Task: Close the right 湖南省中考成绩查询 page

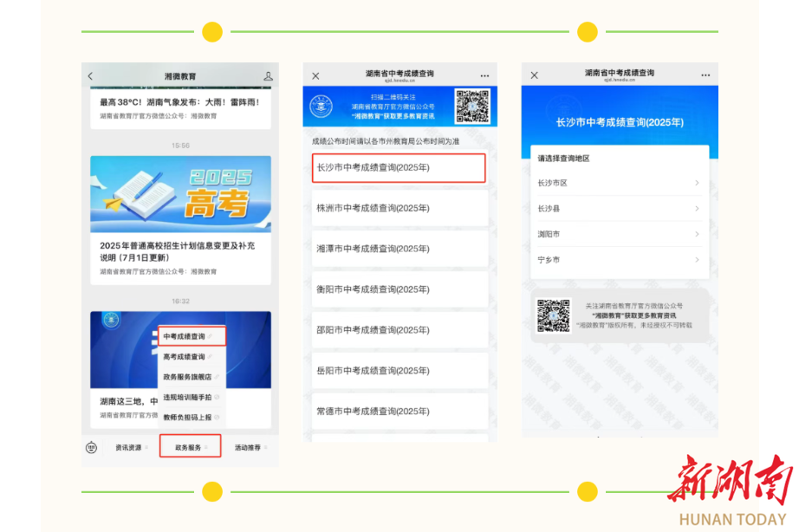Action: click(x=534, y=75)
